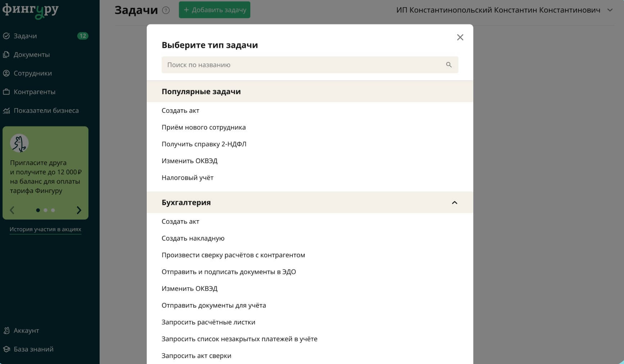
Task: Open the Документы section
Action: tap(32, 55)
